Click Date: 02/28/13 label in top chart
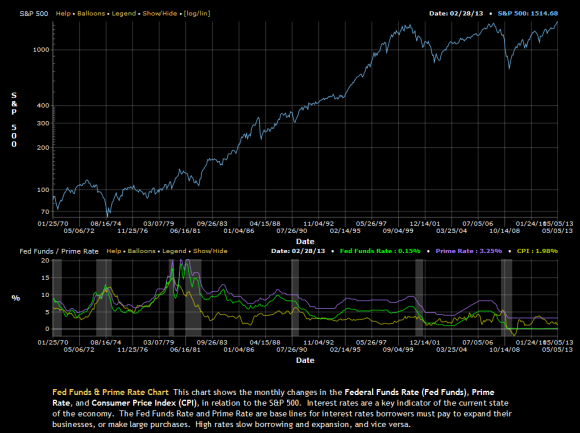Viewport: 580px width, 433px height. (x=456, y=14)
